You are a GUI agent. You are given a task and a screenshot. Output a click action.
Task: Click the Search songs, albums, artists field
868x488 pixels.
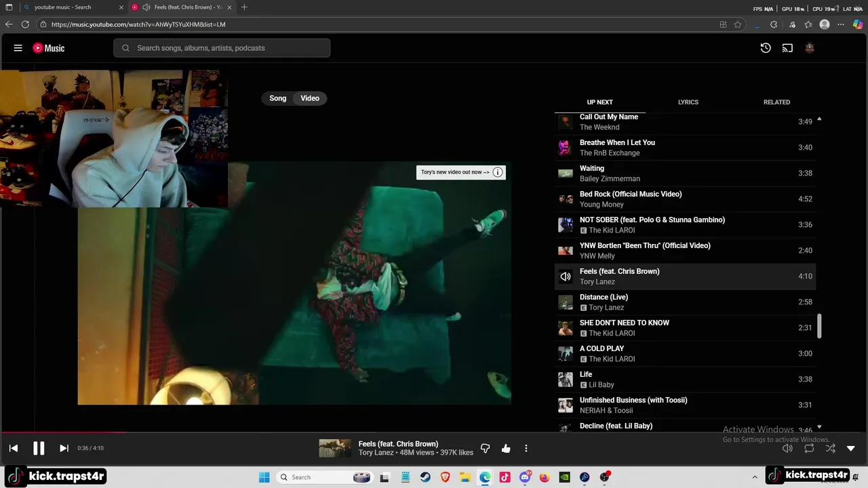(222, 48)
